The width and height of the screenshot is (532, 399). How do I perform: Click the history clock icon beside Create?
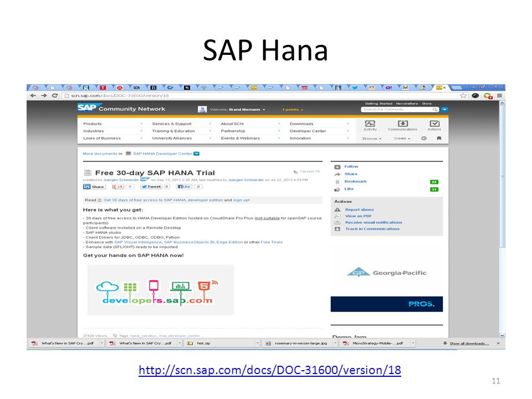tap(424, 139)
